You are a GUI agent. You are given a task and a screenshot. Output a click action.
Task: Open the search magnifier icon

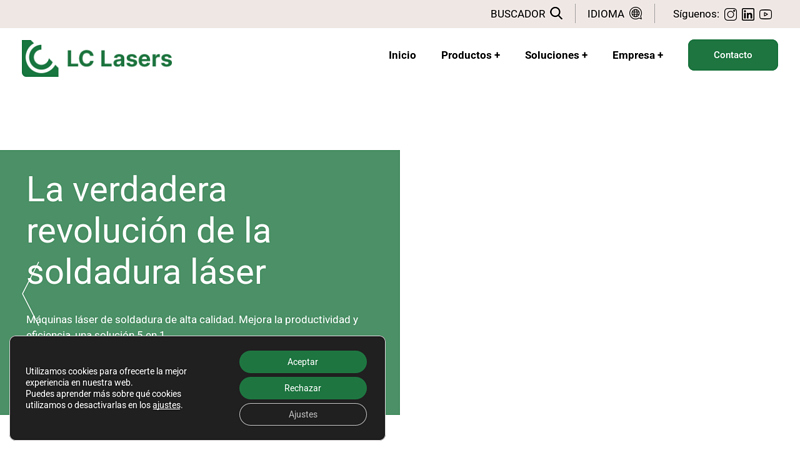point(557,13)
